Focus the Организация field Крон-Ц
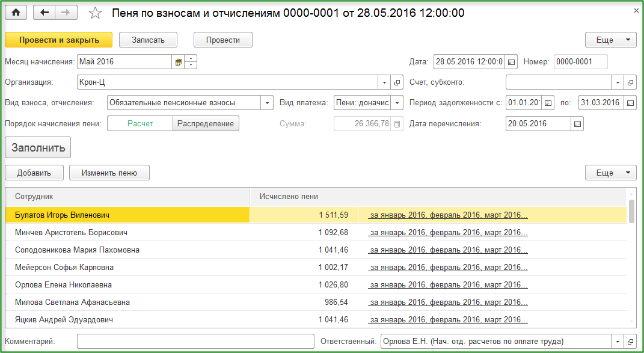Image resolution: width=644 pixels, height=353 pixels. coord(227,82)
